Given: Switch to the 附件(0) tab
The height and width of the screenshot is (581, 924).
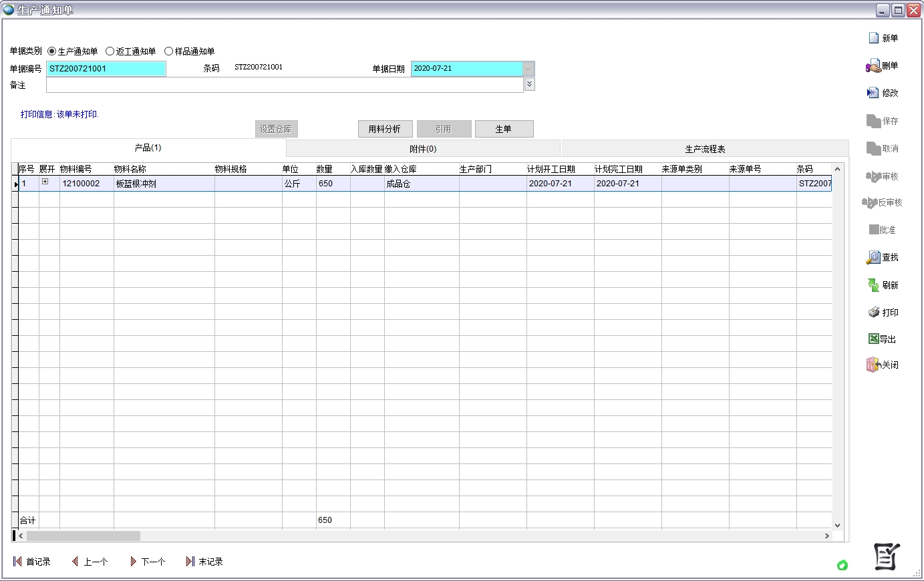Looking at the screenshot, I should 423,149.
